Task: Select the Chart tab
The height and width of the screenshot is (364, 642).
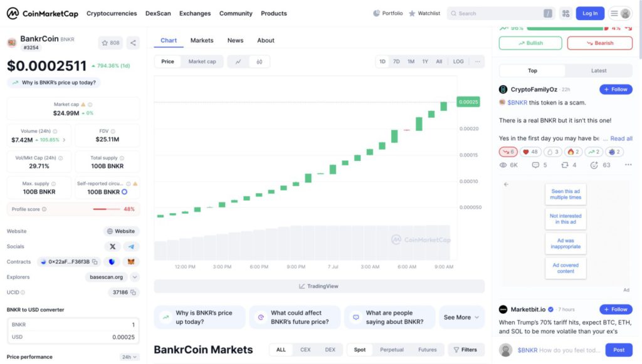Action: 169,41
